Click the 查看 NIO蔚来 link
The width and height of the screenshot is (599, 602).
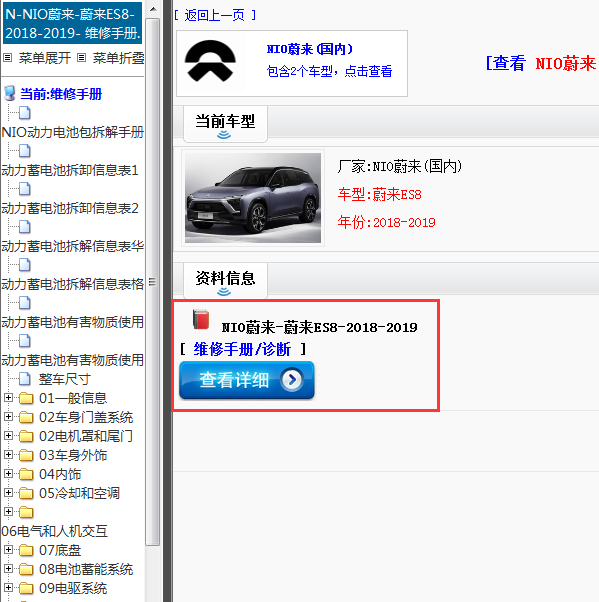[541, 63]
